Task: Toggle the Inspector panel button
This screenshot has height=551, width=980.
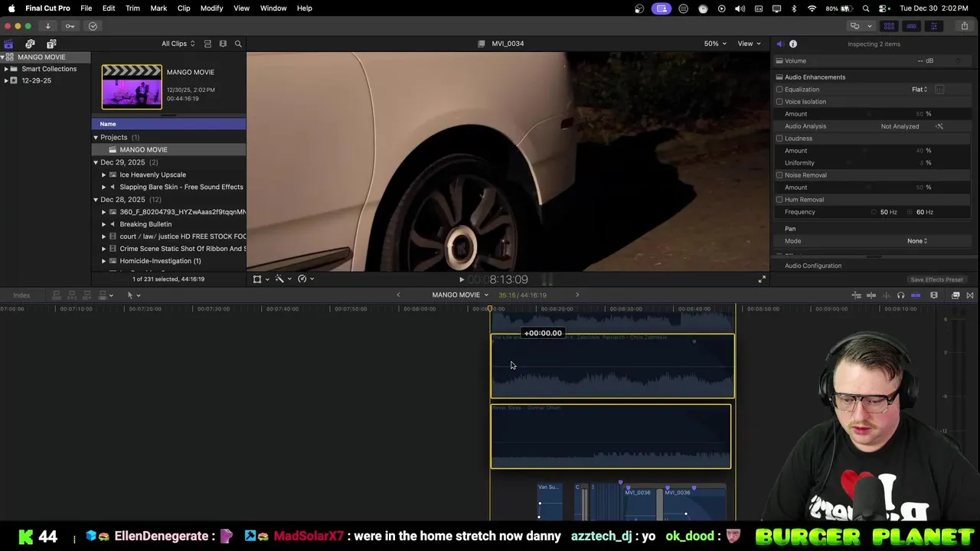Action: pos(933,26)
